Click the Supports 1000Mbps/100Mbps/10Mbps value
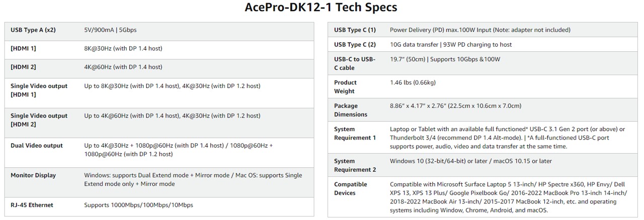Viewport: 644px width, 220px height. pyautogui.click(x=138, y=205)
